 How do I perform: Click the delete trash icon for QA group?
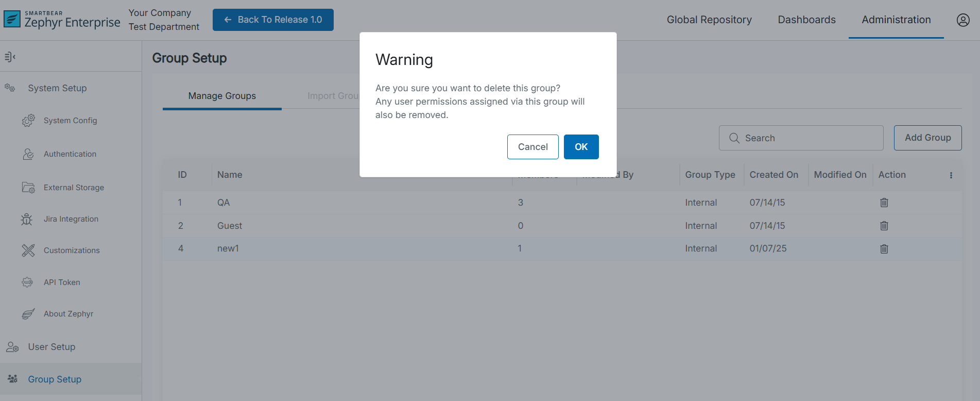pyautogui.click(x=884, y=203)
